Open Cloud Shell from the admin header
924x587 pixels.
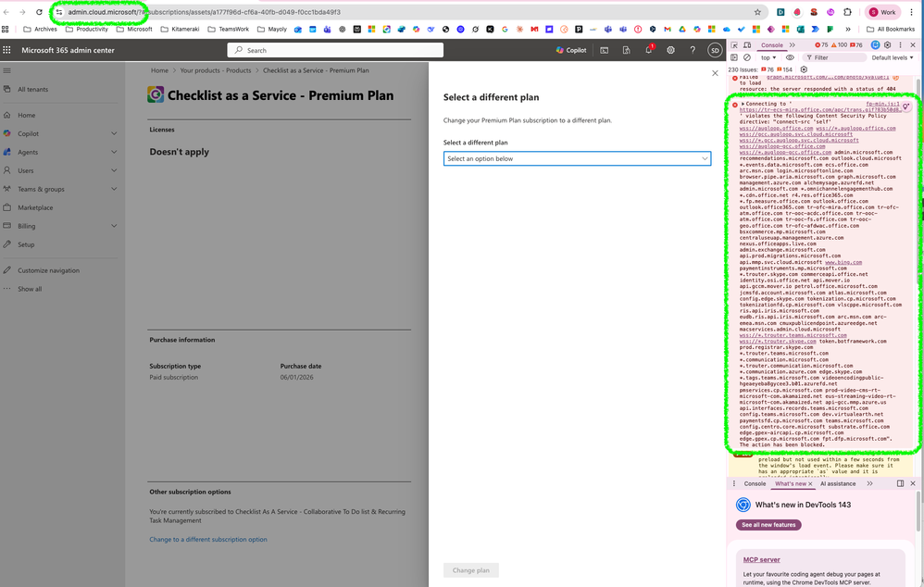[604, 50]
